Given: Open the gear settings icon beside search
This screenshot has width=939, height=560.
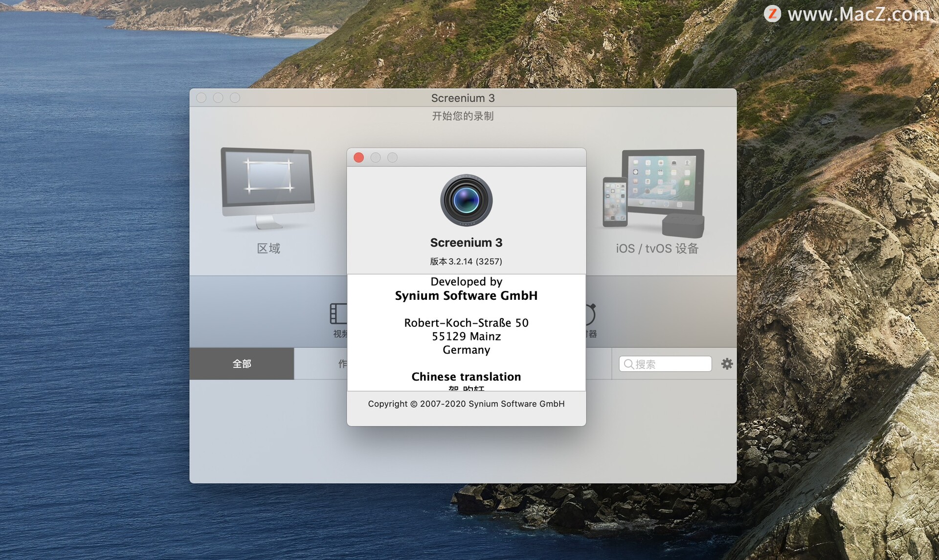Looking at the screenshot, I should [727, 364].
